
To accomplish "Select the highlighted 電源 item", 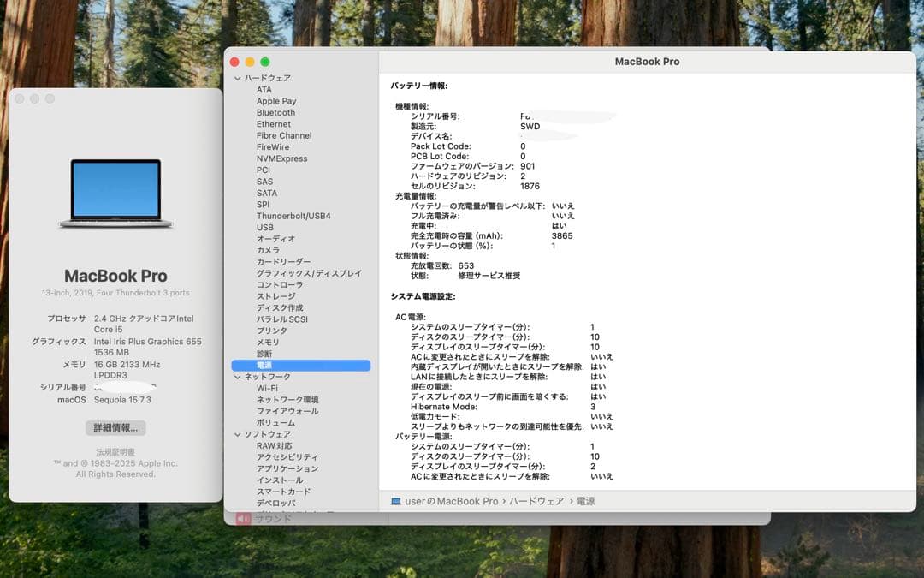I will click(264, 366).
